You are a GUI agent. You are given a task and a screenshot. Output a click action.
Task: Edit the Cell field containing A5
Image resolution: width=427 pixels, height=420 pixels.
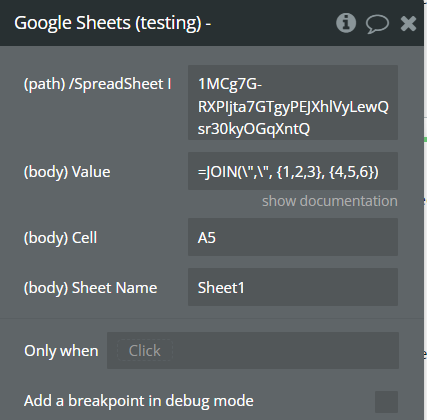coord(293,237)
